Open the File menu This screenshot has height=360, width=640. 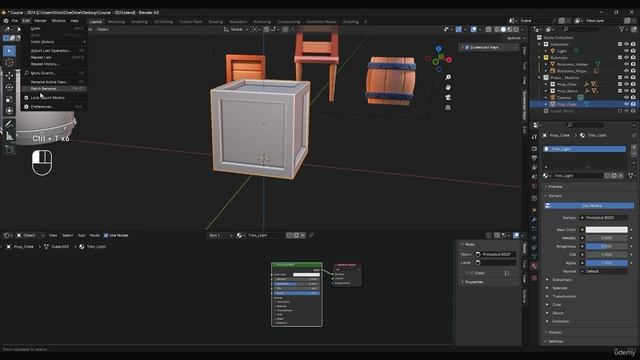15,20
